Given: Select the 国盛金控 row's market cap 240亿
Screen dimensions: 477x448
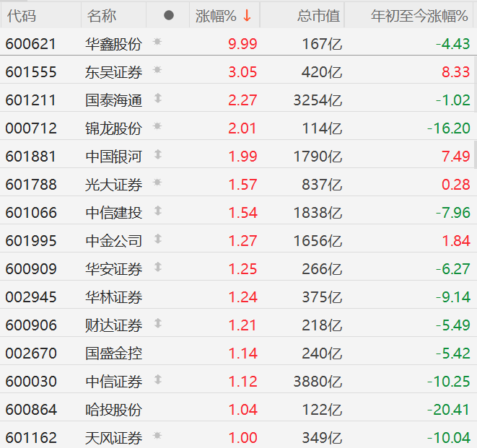Looking at the screenshot, I should [x=322, y=353].
